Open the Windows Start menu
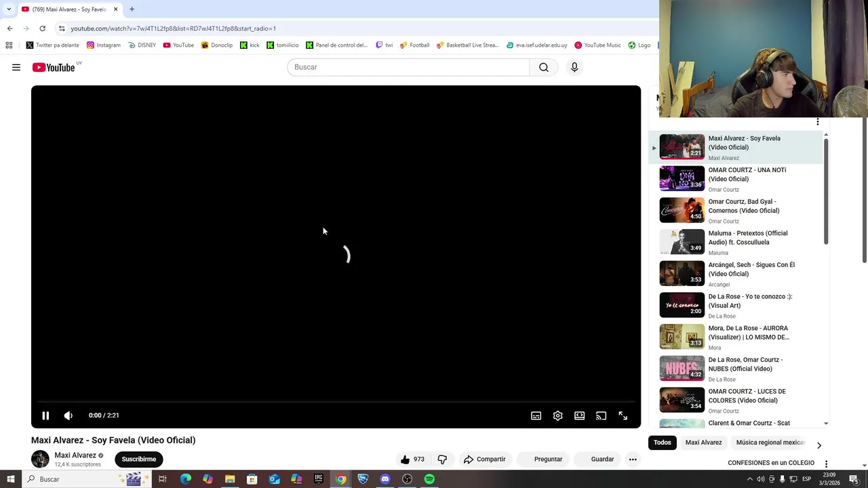 tap(11, 479)
